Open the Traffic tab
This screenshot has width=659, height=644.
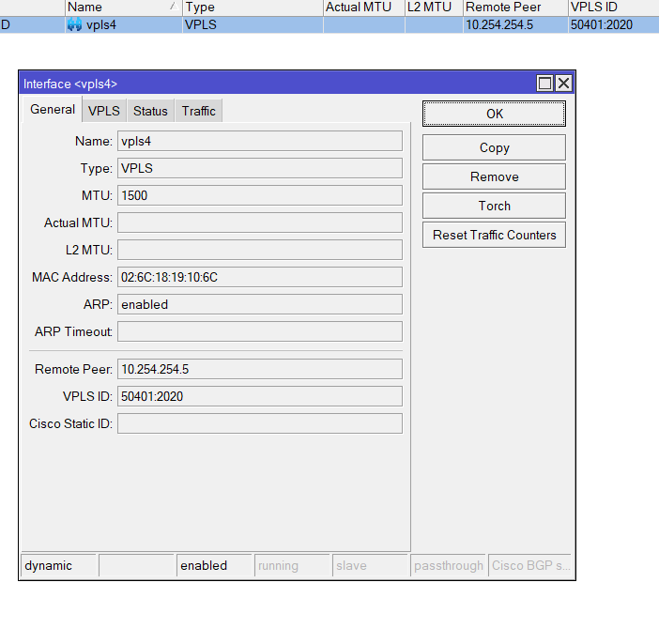[198, 111]
